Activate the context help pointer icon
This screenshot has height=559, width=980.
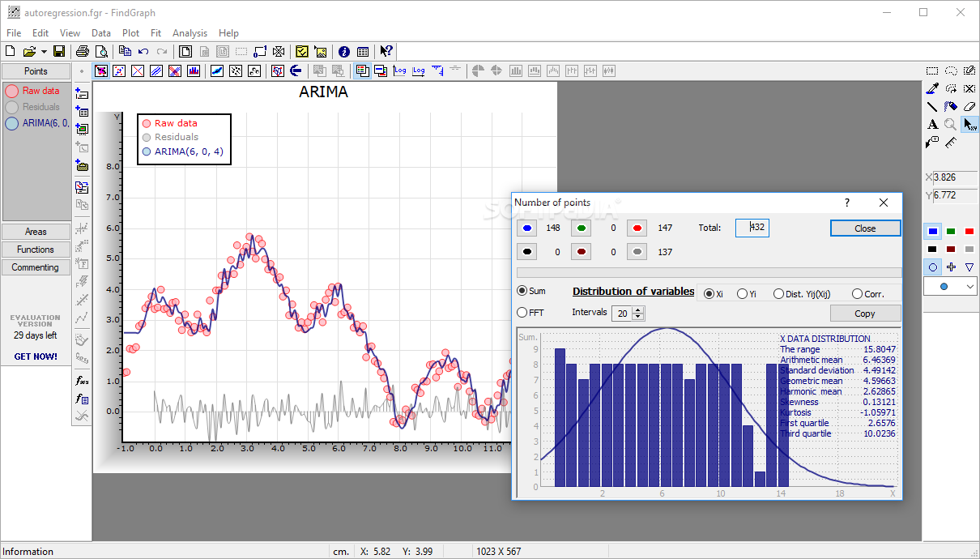(386, 51)
